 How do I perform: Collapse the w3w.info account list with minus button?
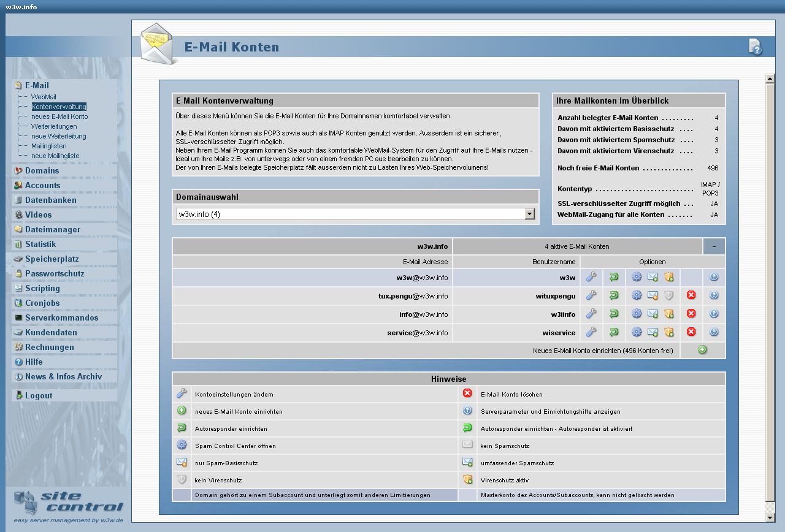(x=714, y=246)
